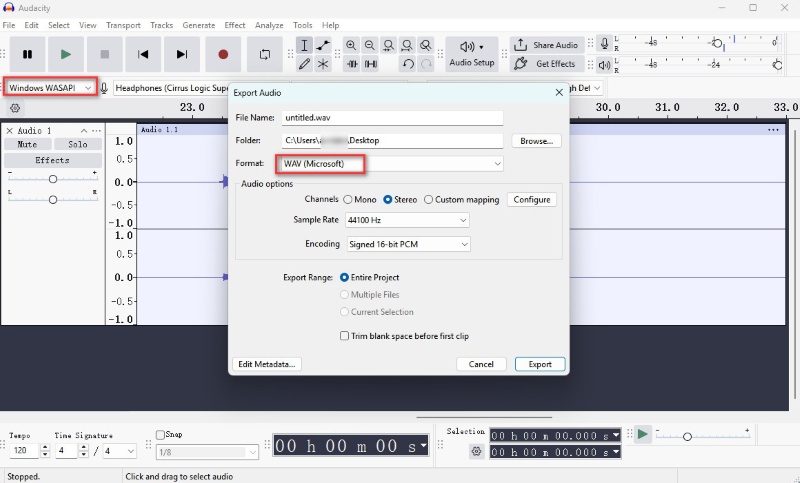The image size is (800, 483).
Task: Choose the Multi-tool asterisk icon
Action: 323,64
